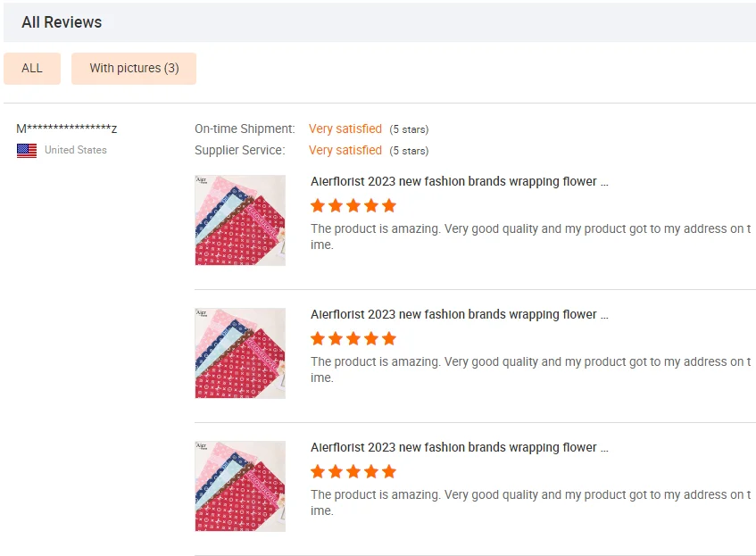This screenshot has width=756, height=556.
Task: Click the United States country label
Action: point(75,151)
